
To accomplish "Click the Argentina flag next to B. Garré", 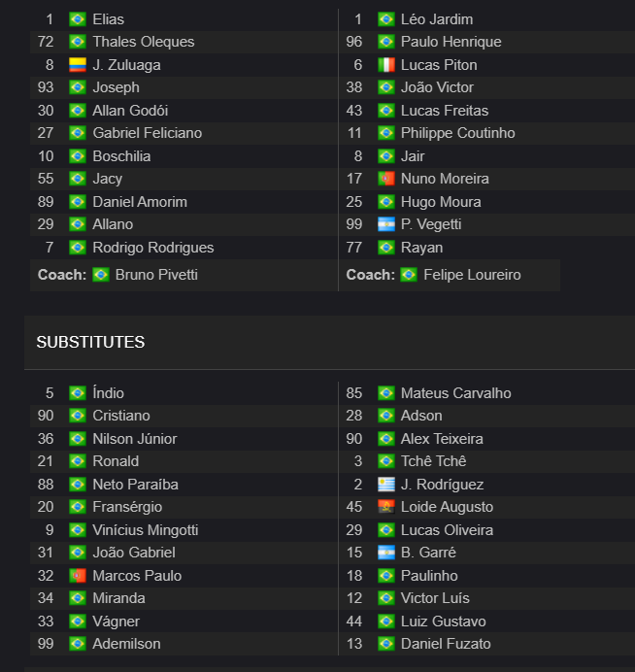I will tap(386, 553).
